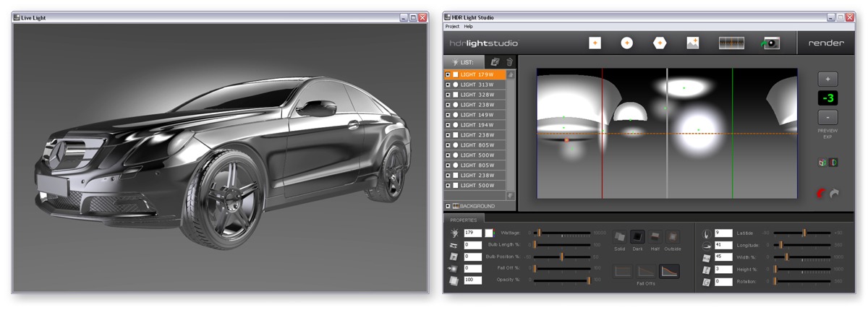Add a hexagonal light from the toolbar
Screen dimensions: 868x310
[x=659, y=43]
